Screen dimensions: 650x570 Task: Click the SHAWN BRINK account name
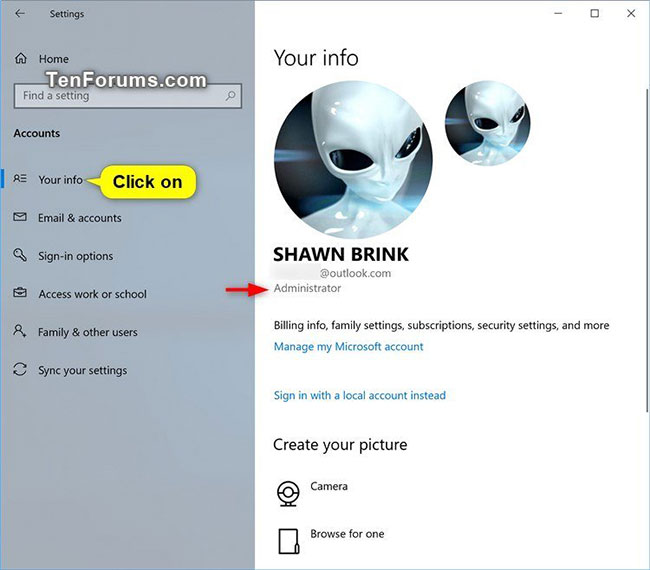341,255
